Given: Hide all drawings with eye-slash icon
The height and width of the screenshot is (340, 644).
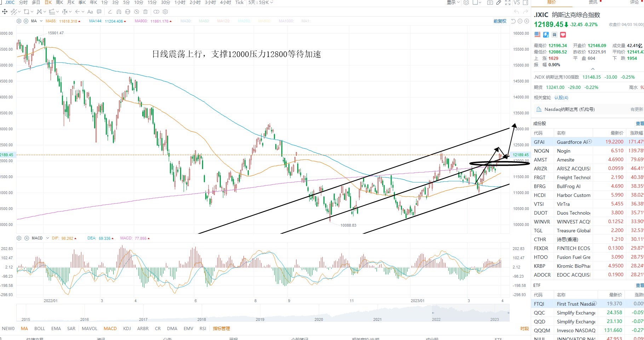Looking at the screenshot, I should pyautogui.click(x=137, y=12).
